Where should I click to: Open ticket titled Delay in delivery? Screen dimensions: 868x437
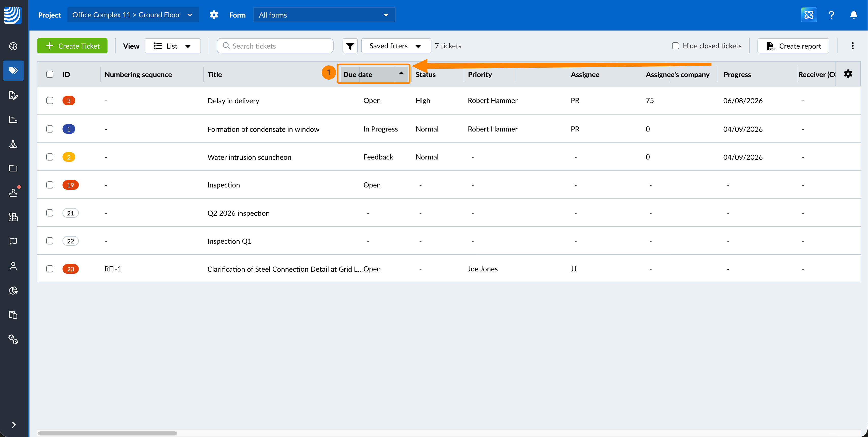[x=233, y=100]
